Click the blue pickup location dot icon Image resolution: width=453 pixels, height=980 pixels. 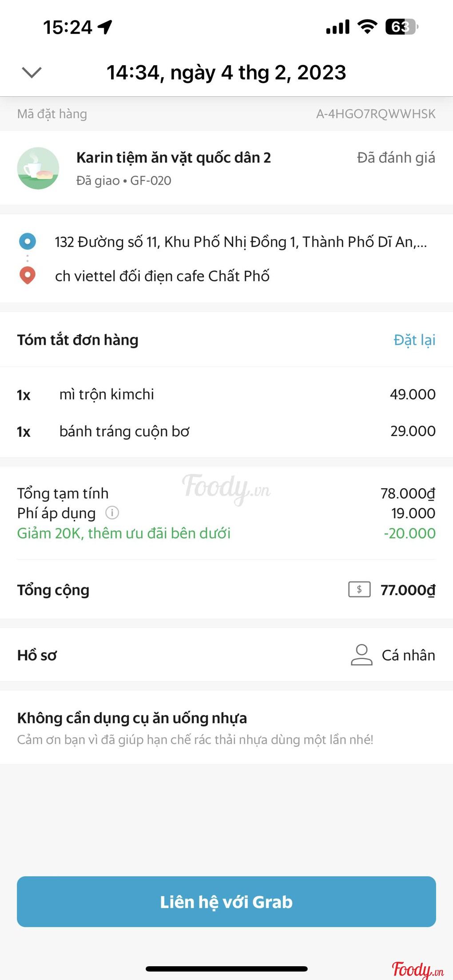[x=28, y=241]
